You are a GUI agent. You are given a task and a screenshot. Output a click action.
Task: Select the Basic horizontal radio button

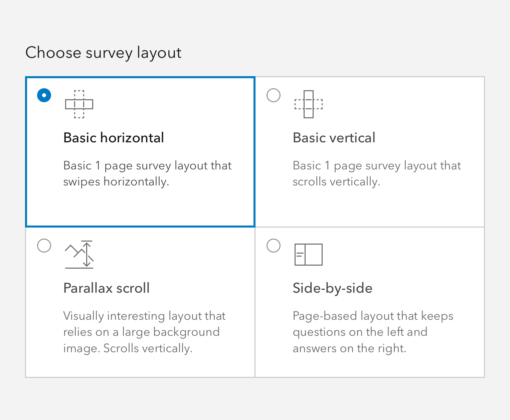coord(44,95)
